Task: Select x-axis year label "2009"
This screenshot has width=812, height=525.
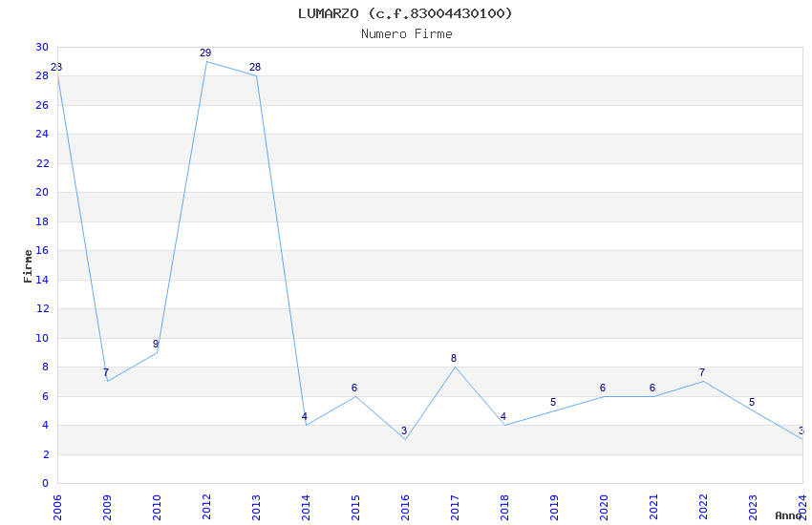Action: (x=107, y=507)
